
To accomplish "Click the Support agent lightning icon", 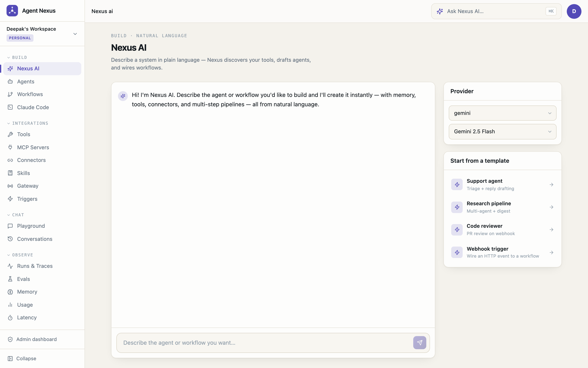I will tap(457, 184).
